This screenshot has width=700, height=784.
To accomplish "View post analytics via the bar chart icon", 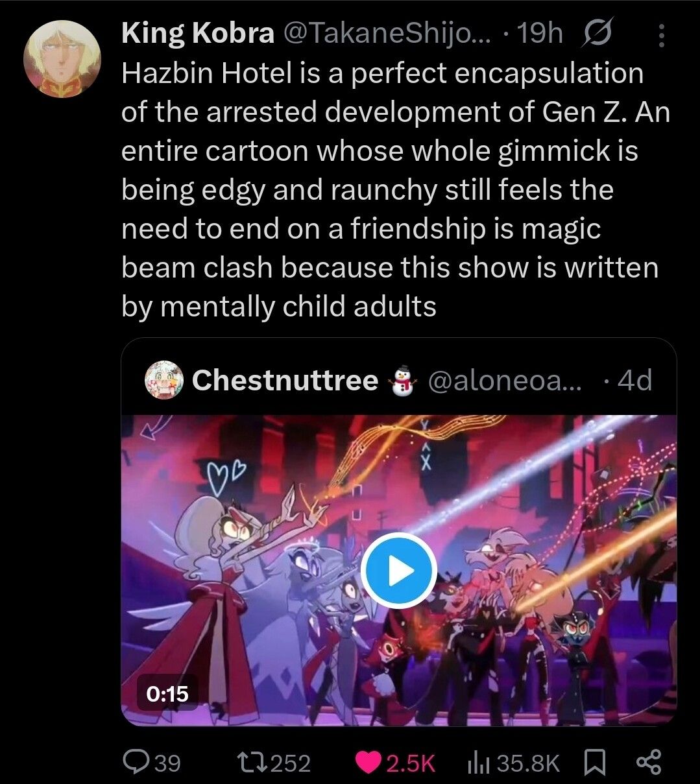I will click(479, 763).
